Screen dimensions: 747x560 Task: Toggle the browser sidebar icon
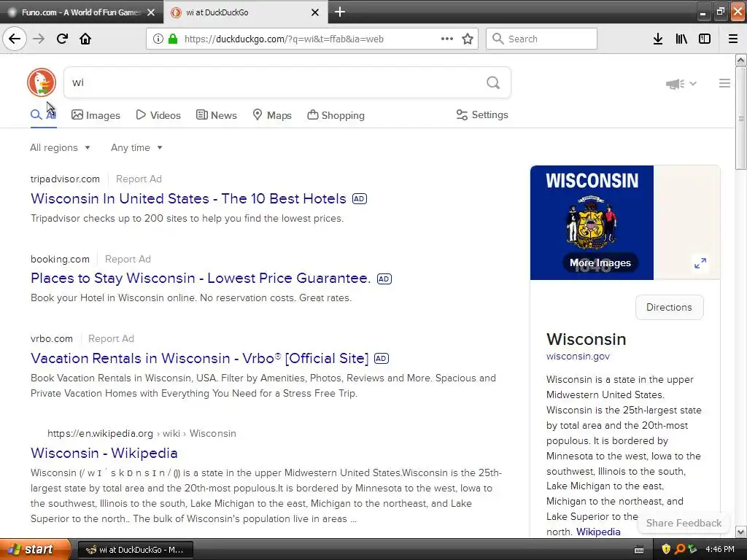[x=705, y=39]
